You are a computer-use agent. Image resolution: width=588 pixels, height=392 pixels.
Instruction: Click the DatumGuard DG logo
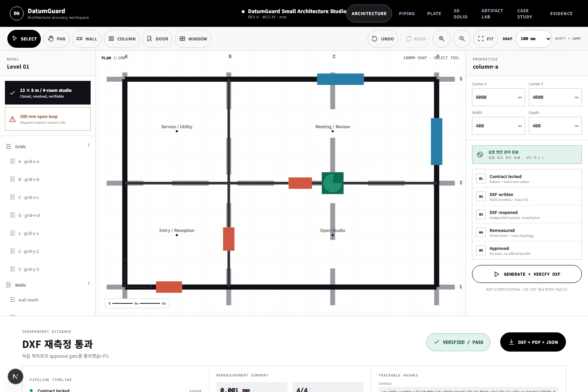tap(17, 13)
